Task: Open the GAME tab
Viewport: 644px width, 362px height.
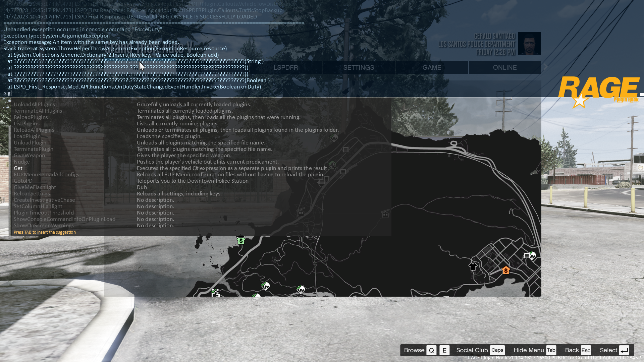Action: [432, 67]
